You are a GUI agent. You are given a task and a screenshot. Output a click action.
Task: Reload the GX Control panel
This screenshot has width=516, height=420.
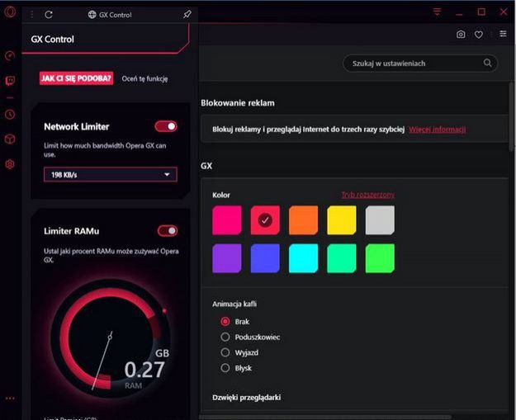pyautogui.click(x=49, y=15)
